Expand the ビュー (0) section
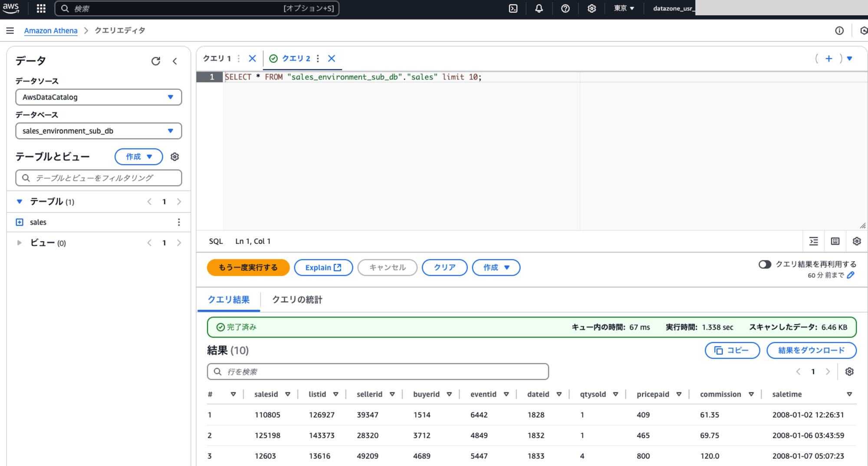This screenshot has width=868, height=466. [20, 243]
